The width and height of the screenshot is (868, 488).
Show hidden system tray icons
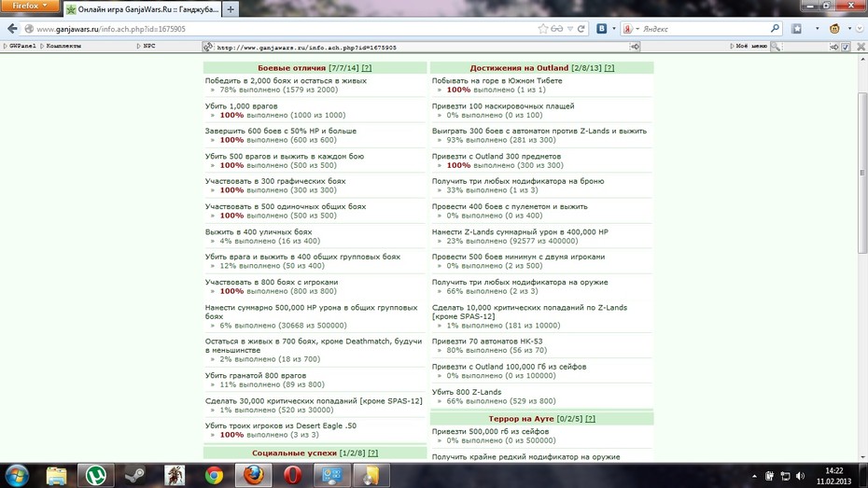coord(754,476)
